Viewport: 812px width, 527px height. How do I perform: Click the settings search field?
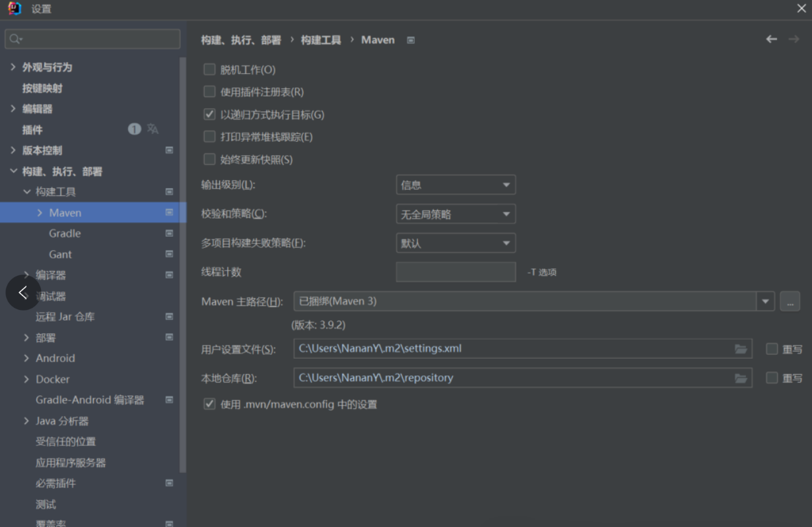tap(92, 39)
